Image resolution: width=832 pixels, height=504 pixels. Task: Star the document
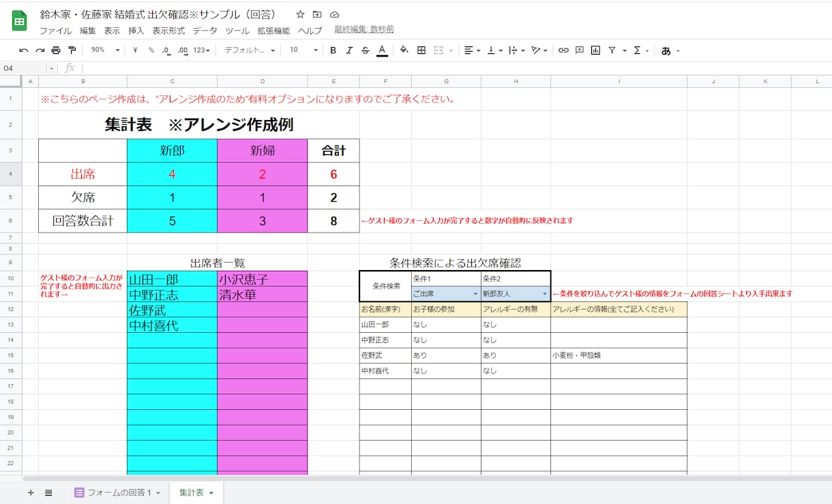tap(300, 14)
